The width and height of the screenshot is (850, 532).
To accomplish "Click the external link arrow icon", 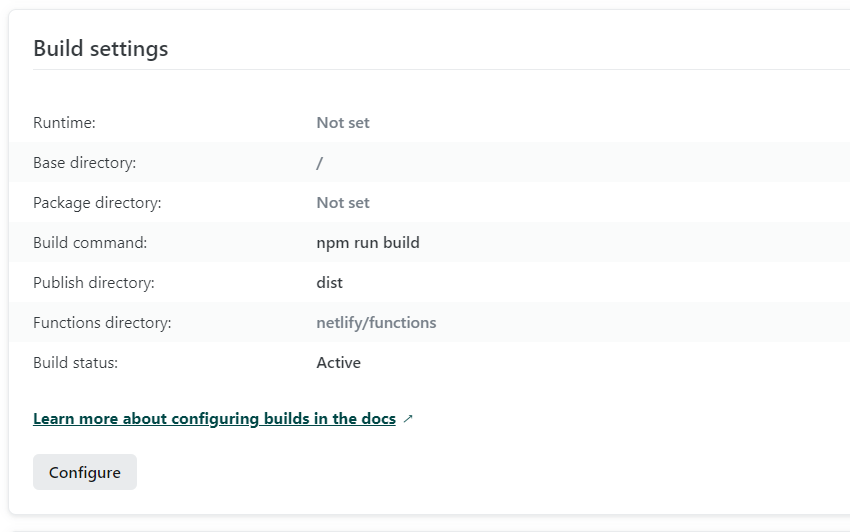I will [408, 419].
